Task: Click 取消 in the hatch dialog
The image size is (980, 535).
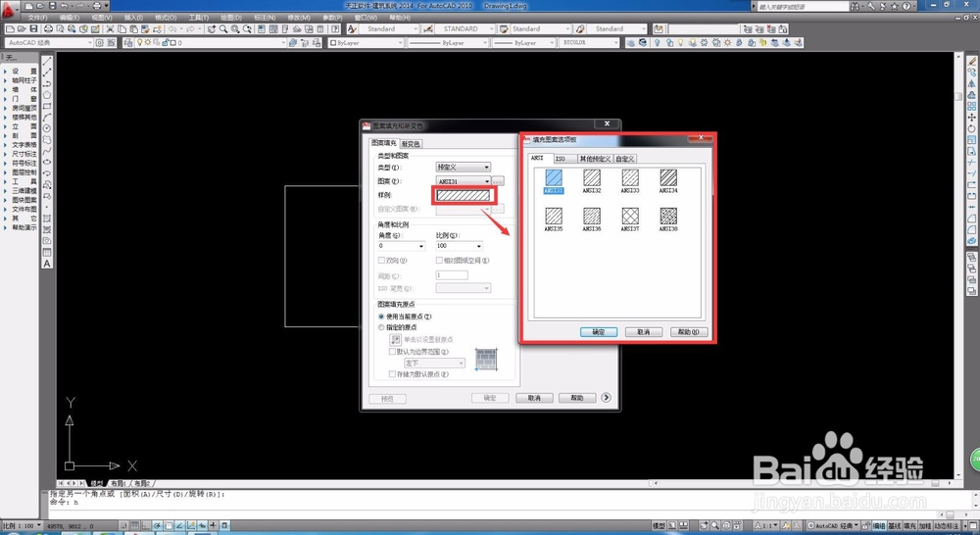Action: pyautogui.click(x=534, y=398)
